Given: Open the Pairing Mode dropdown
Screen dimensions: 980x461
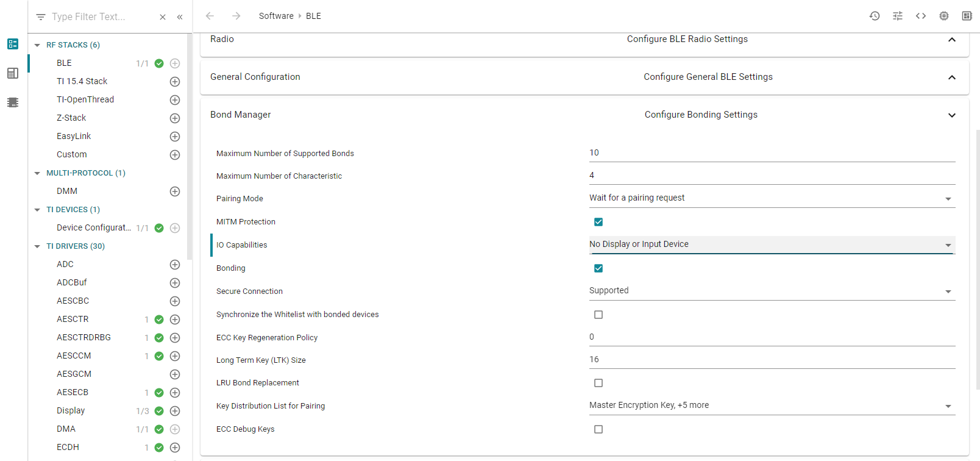Looking at the screenshot, I should [772, 198].
